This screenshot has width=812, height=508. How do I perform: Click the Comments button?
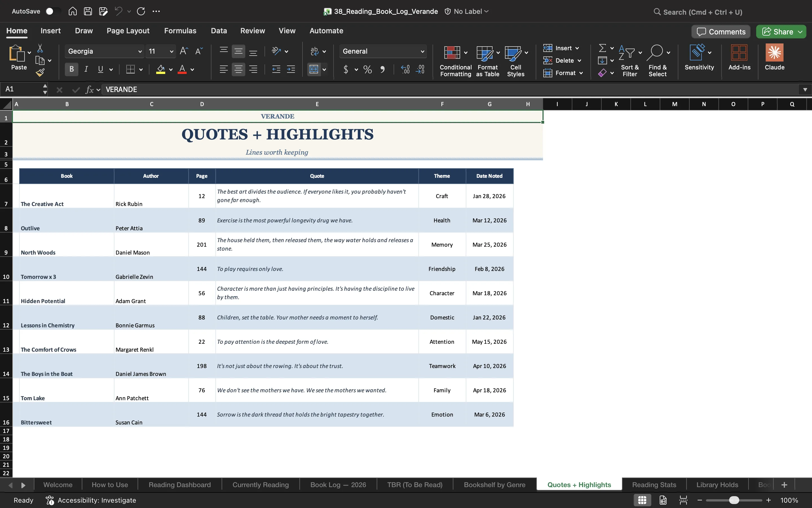tap(721, 32)
